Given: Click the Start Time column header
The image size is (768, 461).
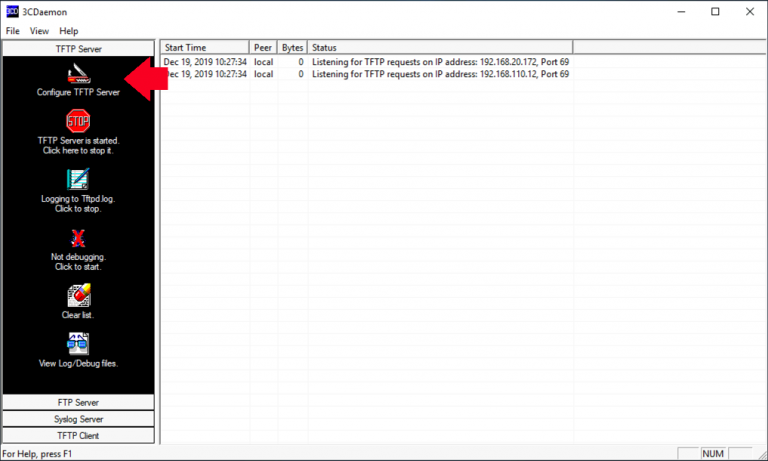Looking at the screenshot, I should [x=205, y=48].
